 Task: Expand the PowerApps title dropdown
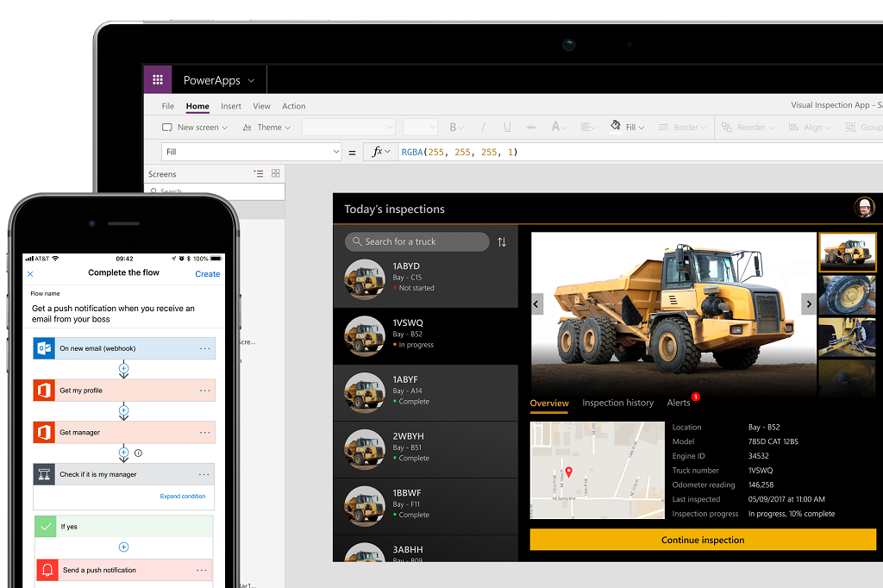[251, 80]
